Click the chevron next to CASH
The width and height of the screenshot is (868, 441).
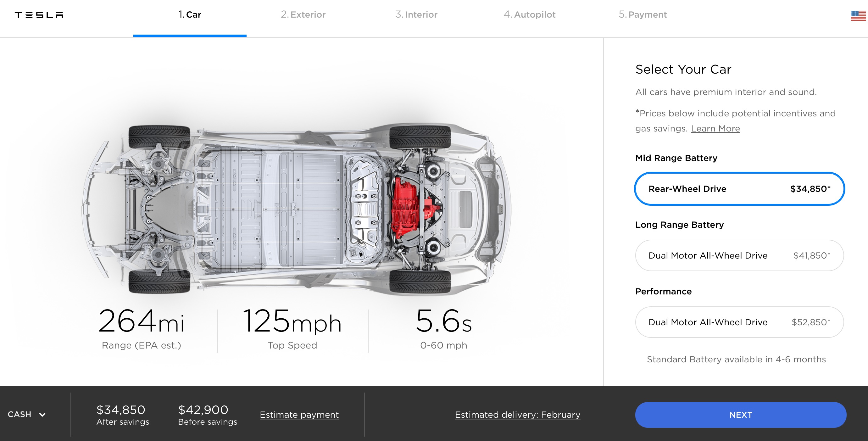(42, 415)
